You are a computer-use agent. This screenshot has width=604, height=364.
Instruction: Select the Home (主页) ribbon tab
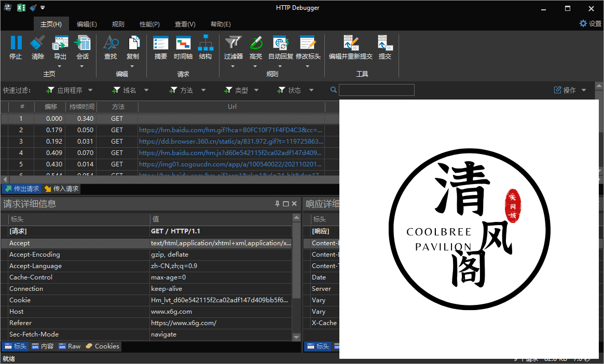click(51, 24)
